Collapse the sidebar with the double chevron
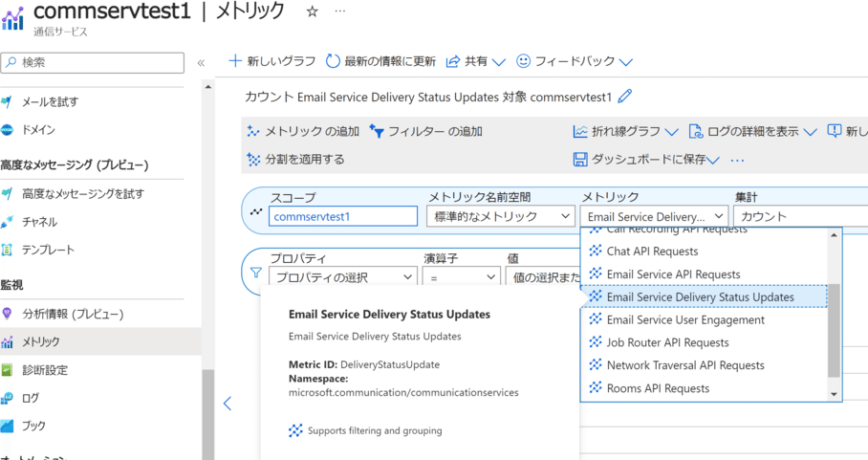868x460 pixels. click(201, 63)
